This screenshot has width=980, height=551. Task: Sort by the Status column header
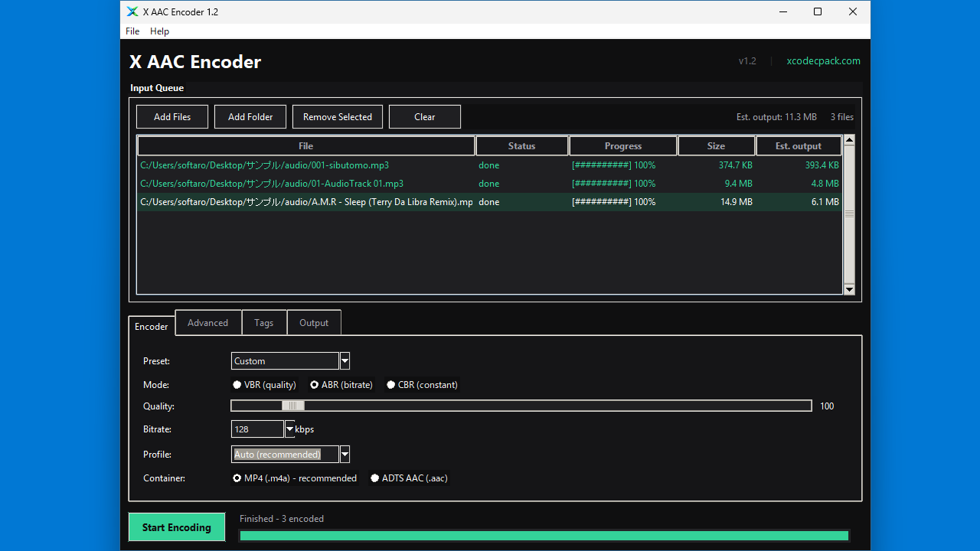[522, 146]
